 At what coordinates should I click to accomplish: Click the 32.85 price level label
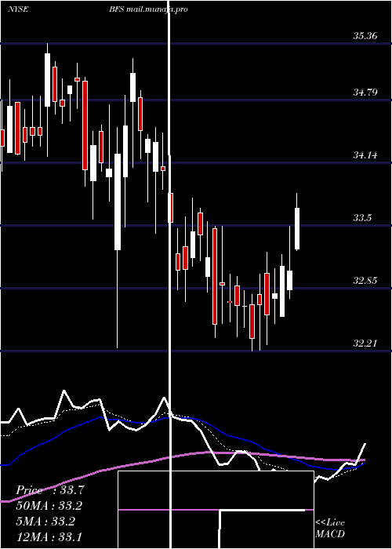tap(365, 281)
